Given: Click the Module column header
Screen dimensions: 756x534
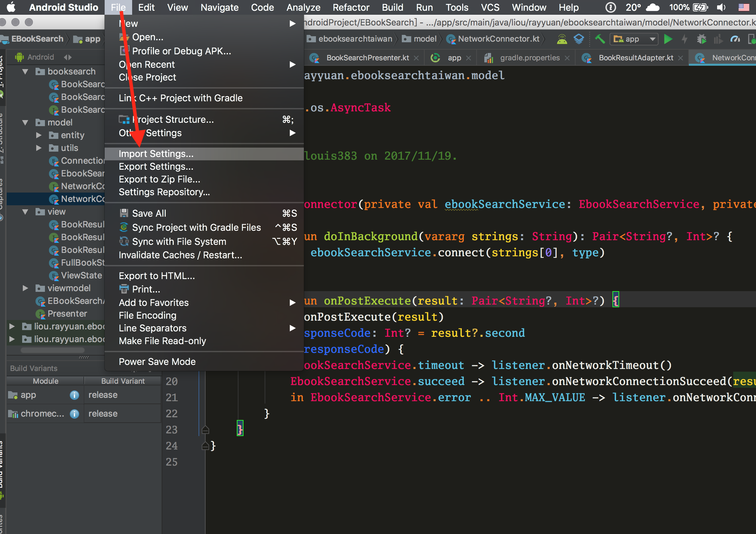Looking at the screenshot, I should click(x=45, y=381).
